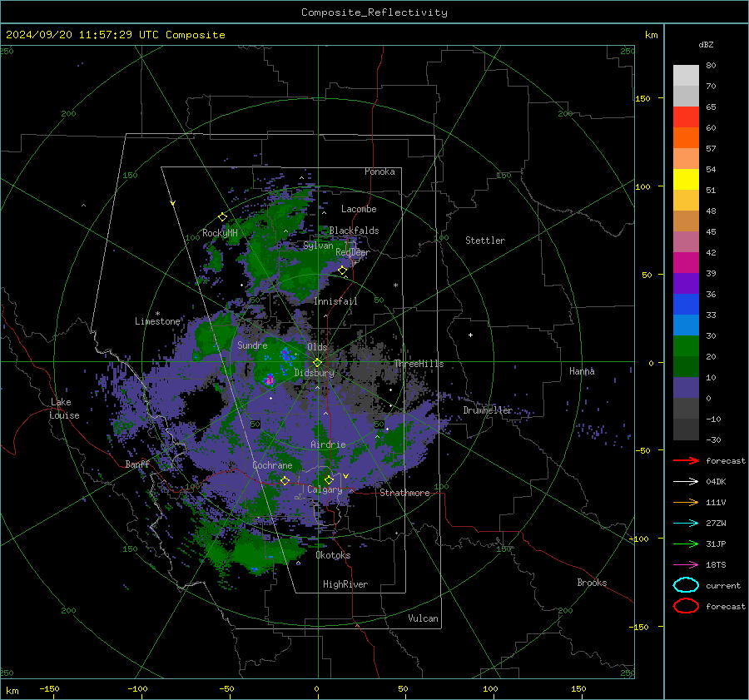Click the red 'forecast' ellipse legend icon

point(686,606)
